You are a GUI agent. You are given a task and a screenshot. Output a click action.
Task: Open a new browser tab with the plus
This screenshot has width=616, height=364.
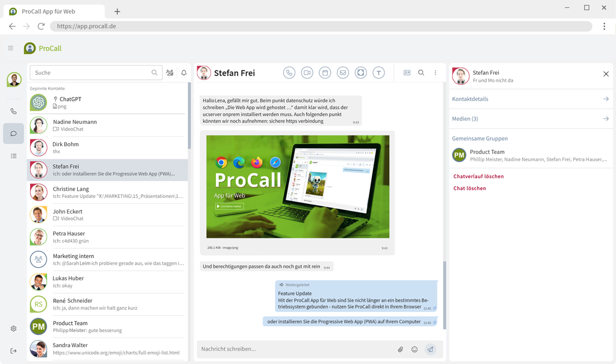[x=117, y=11]
